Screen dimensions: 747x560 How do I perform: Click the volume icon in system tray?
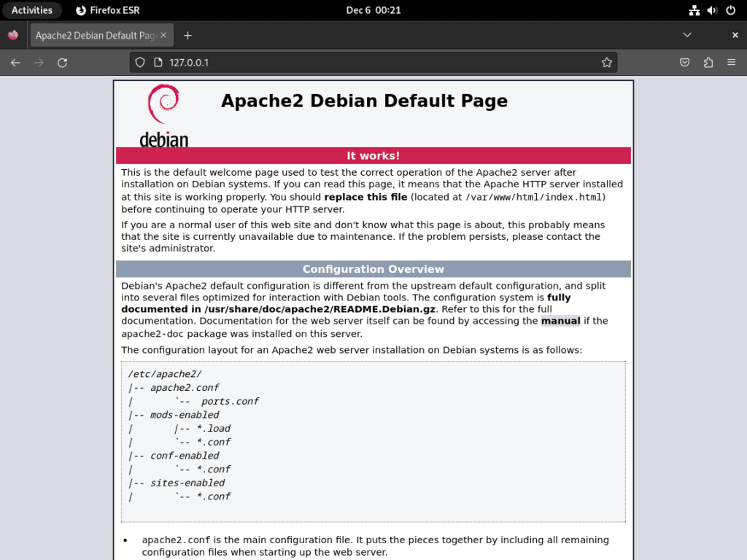711,9
